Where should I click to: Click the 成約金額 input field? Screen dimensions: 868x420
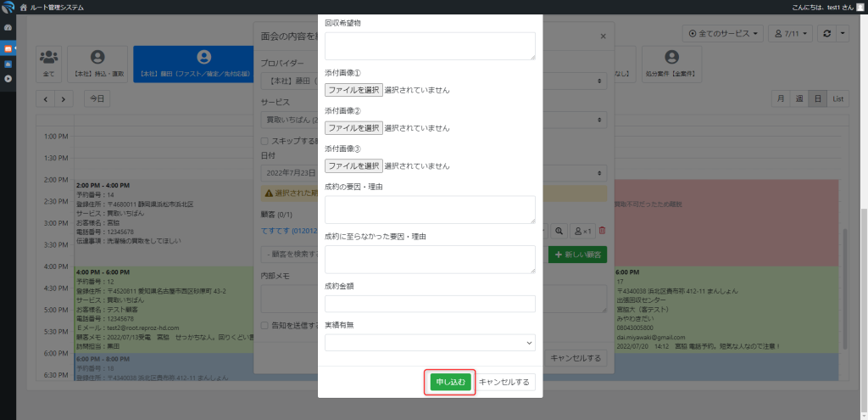(x=430, y=304)
